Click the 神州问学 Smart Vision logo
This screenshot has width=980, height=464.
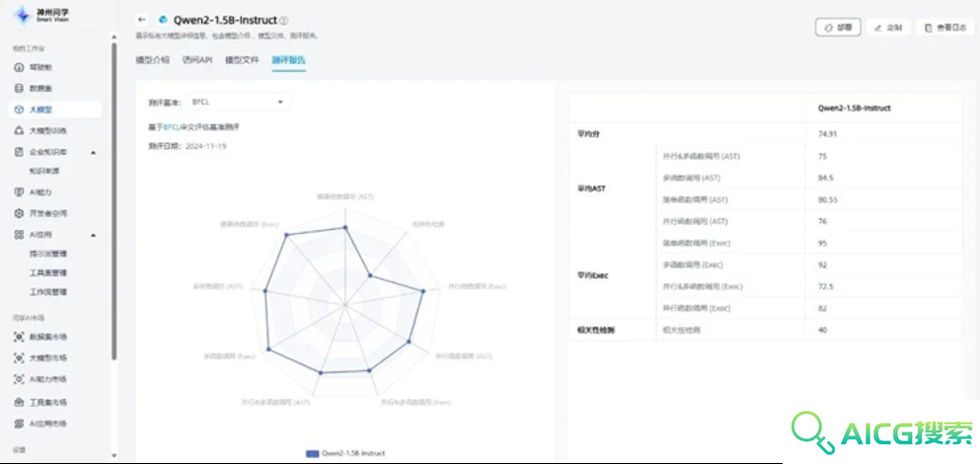click(x=40, y=15)
